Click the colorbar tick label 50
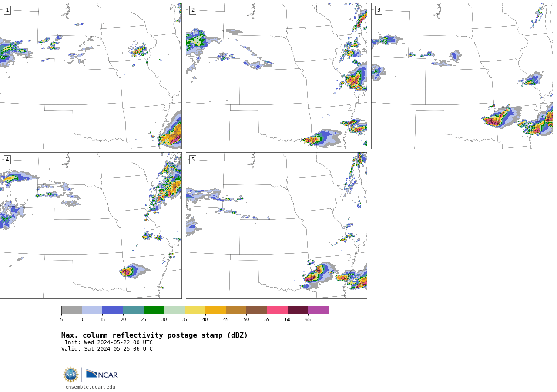557x392 pixels. [x=246, y=320]
